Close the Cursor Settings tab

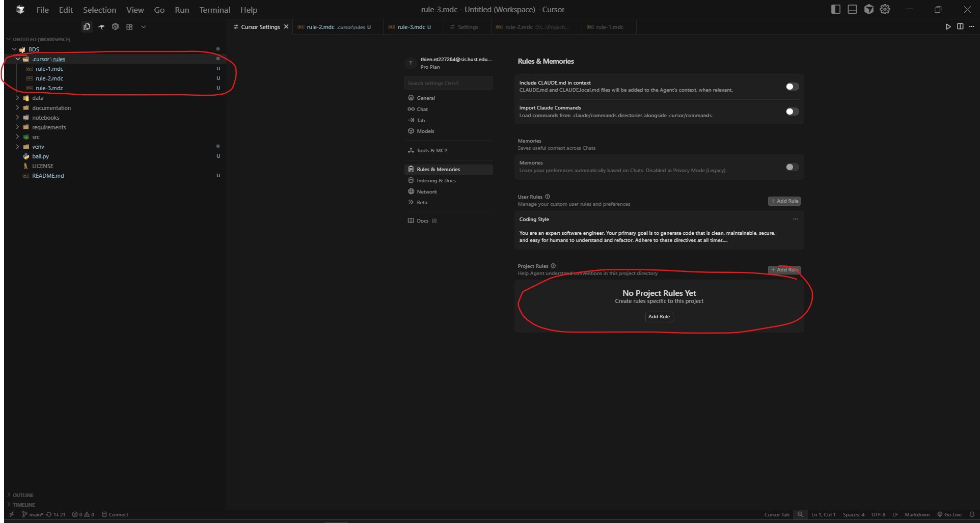click(x=286, y=26)
